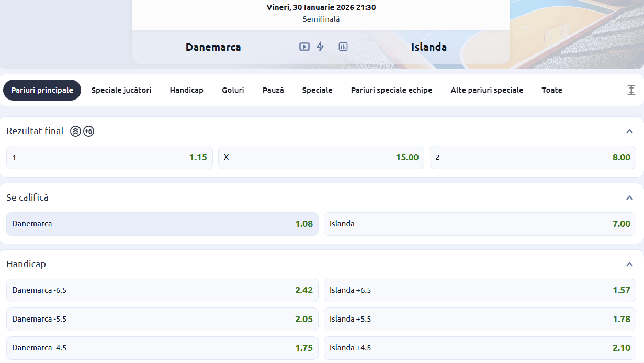Click the collapse-all markets icon
The width and height of the screenshot is (644, 363).
pyautogui.click(x=631, y=90)
